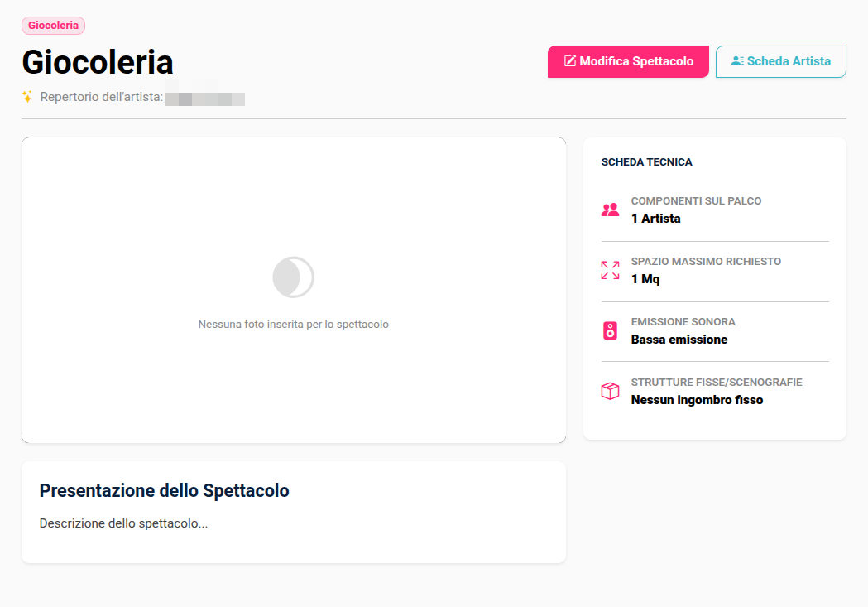Click the text 'Nessuna foto inserita per lo spettacolo'
The width and height of the screenshot is (868, 607).
(294, 325)
